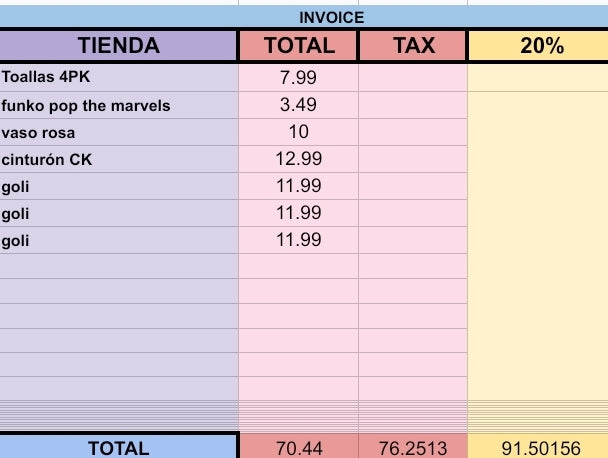This screenshot has width=608, height=458.
Task: Click the cinturón CK cell
Action: tap(118, 159)
